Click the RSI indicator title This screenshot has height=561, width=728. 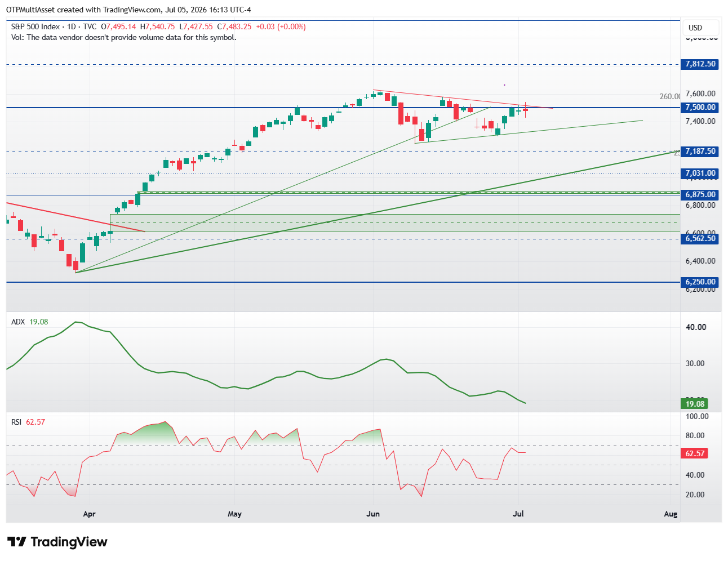click(x=16, y=422)
